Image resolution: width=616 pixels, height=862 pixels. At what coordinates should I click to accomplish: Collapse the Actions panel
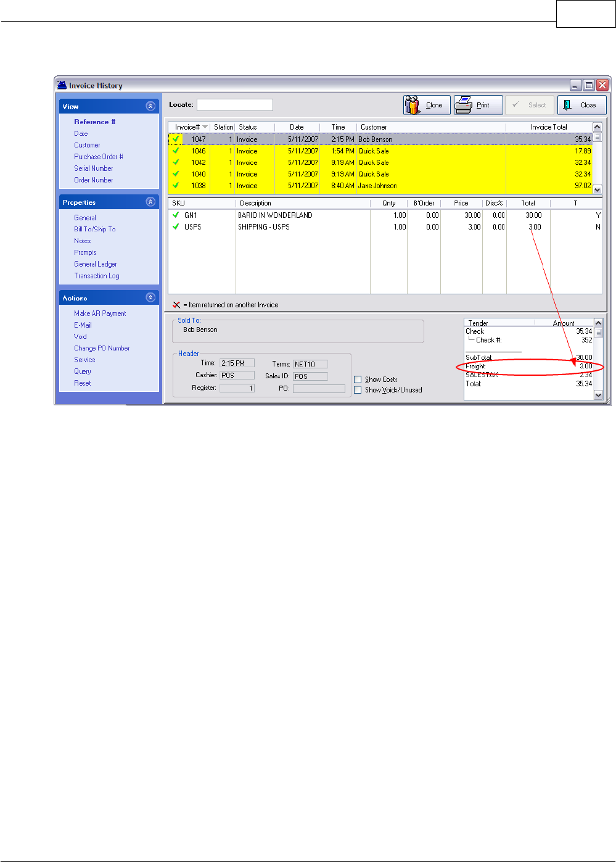[150, 297]
